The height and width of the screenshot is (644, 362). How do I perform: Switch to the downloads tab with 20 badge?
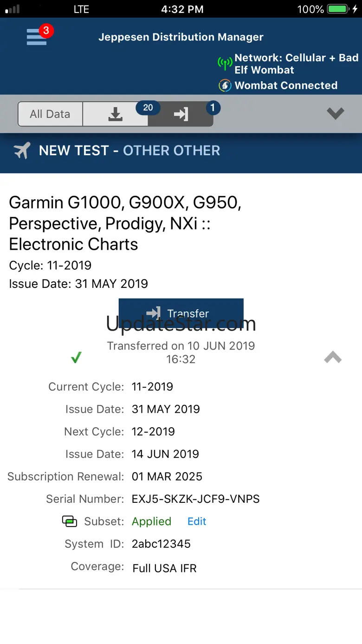tap(116, 114)
